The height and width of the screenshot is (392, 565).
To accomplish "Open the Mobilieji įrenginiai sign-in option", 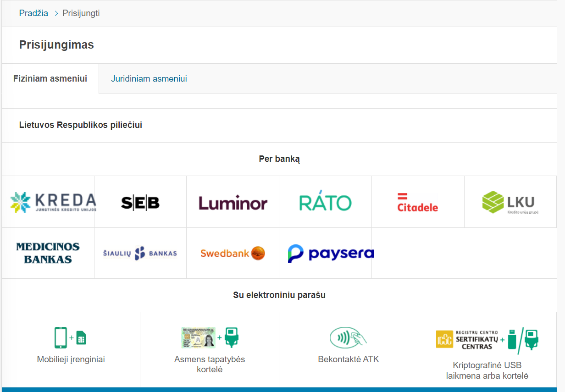I will pyautogui.click(x=71, y=359).
